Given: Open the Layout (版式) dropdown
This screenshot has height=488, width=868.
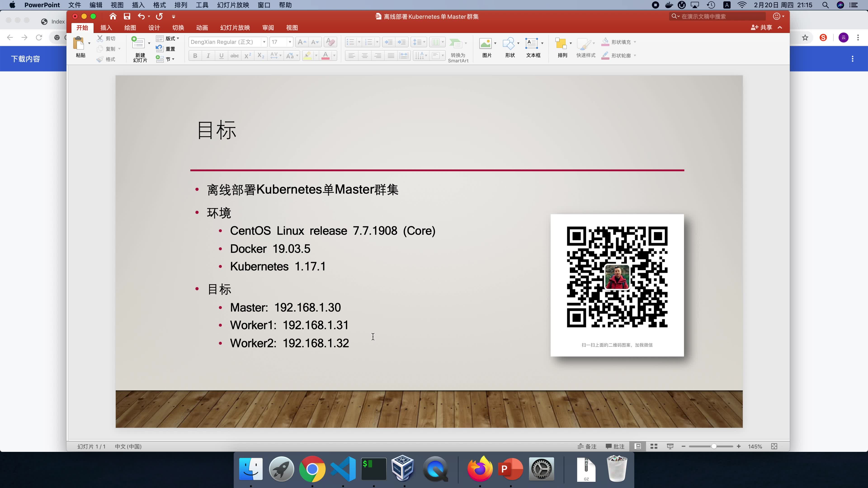Looking at the screenshot, I should coord(171,38).
